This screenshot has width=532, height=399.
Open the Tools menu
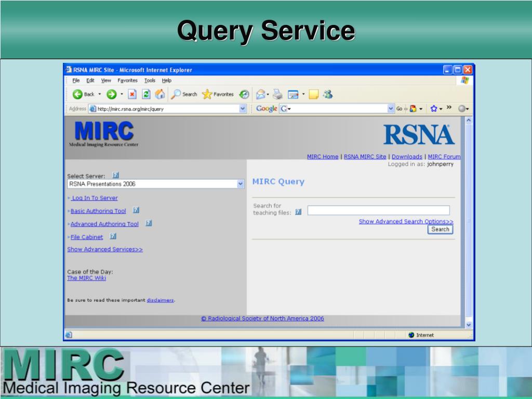point(150,81)
